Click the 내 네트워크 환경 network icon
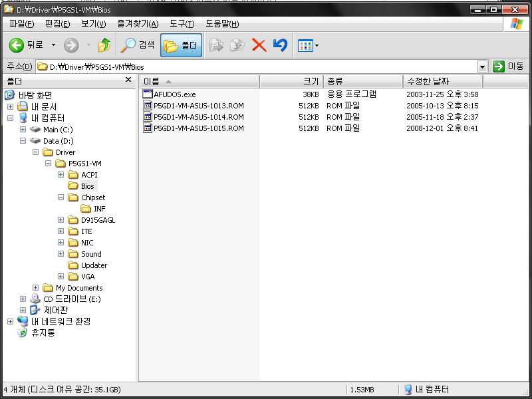The height and width of the screenshot is (399, 532). (x=23, y=321)
